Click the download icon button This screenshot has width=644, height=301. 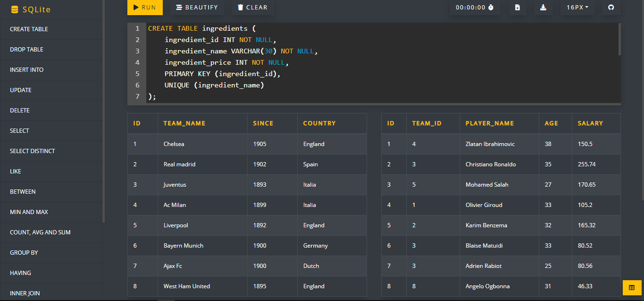tap(543, 7)
